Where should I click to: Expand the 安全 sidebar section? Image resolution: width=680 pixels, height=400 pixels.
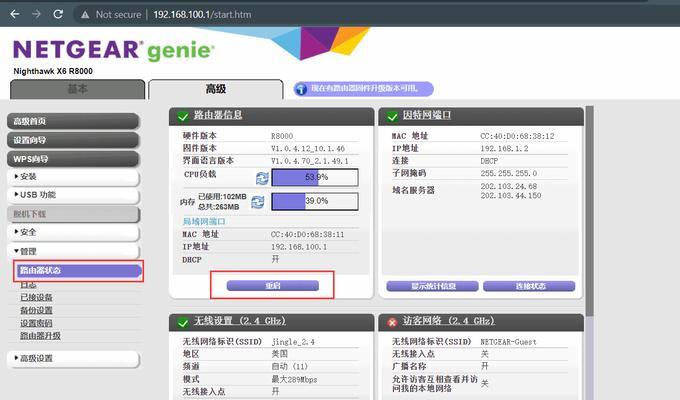(73, 232)
